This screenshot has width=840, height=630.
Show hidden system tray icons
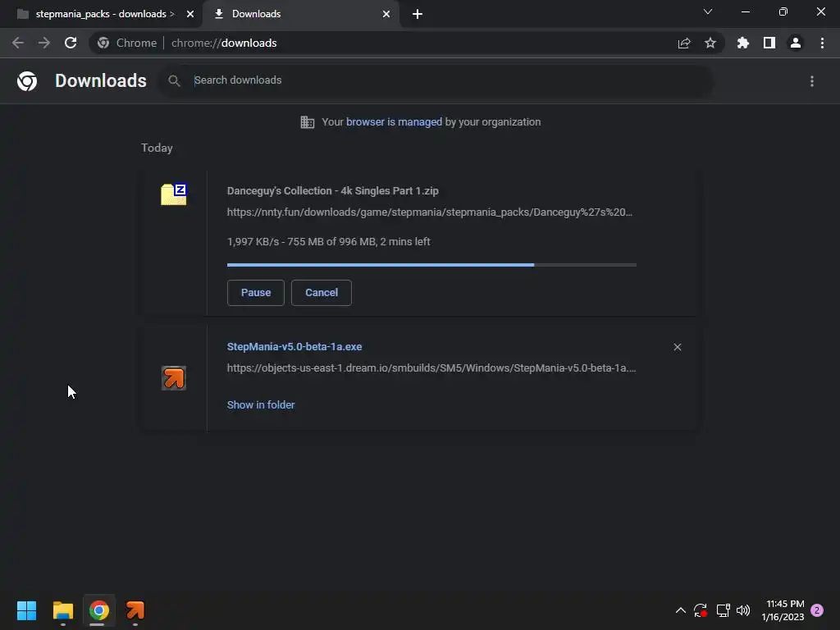click(680, 610)
